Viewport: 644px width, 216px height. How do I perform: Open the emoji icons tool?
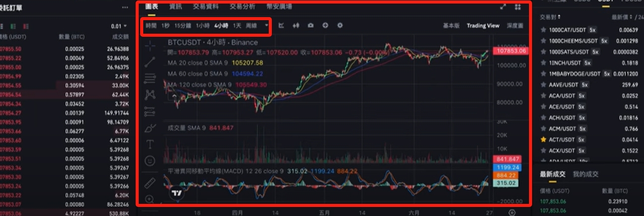[x=150, y=161]
